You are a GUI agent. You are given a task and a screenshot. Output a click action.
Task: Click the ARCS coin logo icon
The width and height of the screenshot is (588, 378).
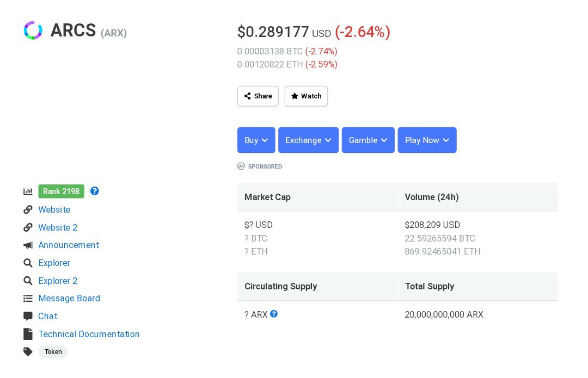coord(33,30)
